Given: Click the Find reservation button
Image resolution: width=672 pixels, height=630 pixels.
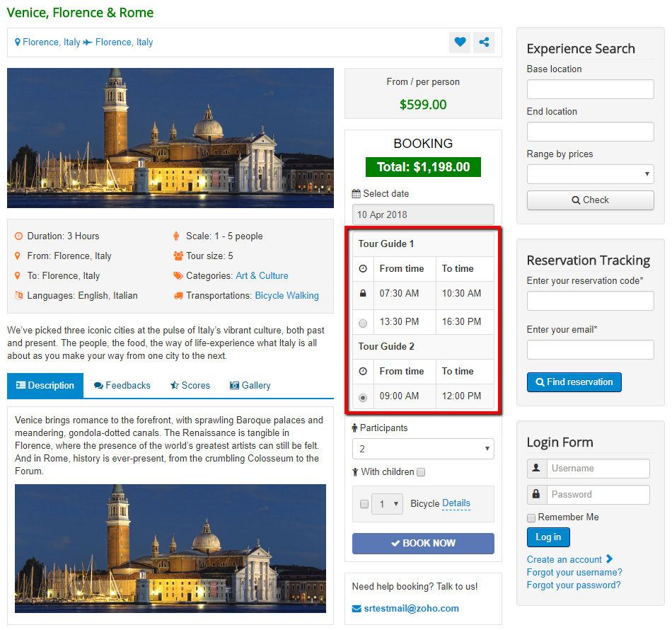Looking at the screenshot, I should coord(574,382).
